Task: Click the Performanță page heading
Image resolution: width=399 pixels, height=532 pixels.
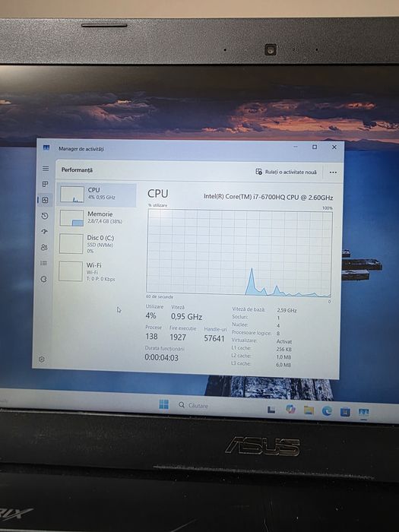Action: click(x=77, y=170)
